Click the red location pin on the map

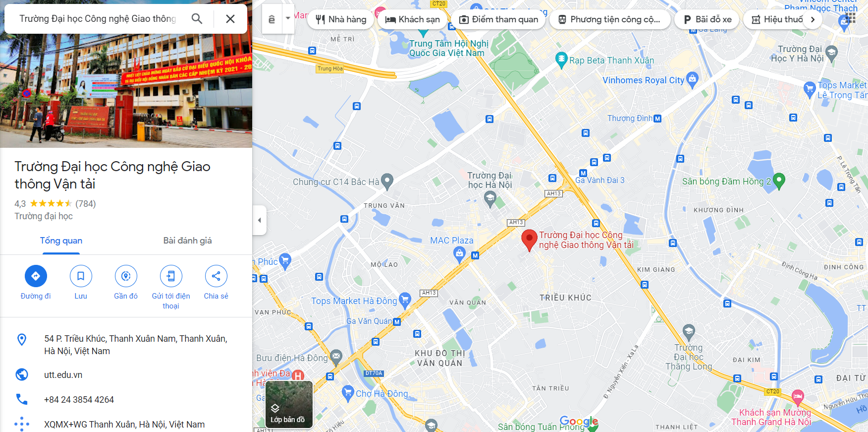[529, 240]
